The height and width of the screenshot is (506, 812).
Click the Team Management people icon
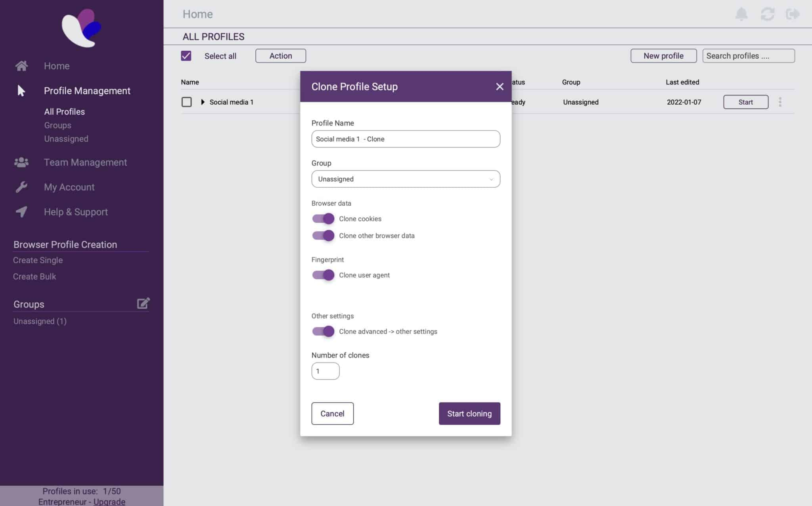(21, 162)
